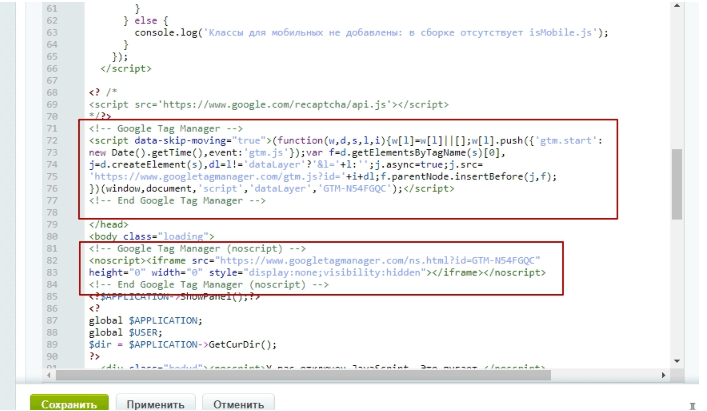707x411 pixels.
Task: Click the horizontal scrollbar thumb
Action: [303, 375]
